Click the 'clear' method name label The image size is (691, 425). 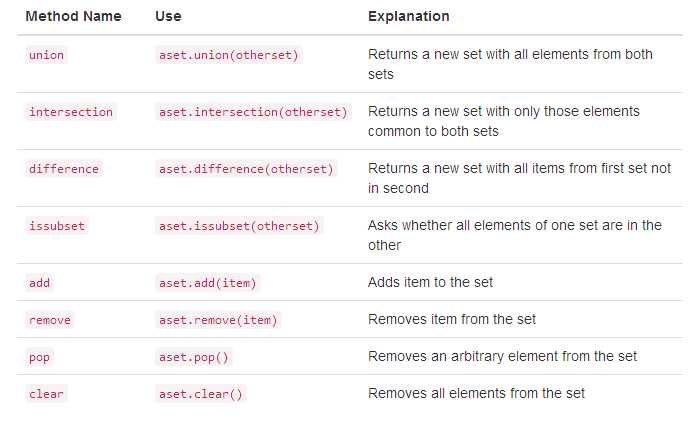[46, 394]
